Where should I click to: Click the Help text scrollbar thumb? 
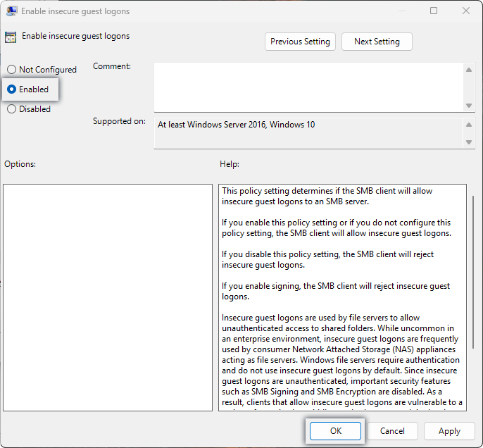tap(473, 272)
